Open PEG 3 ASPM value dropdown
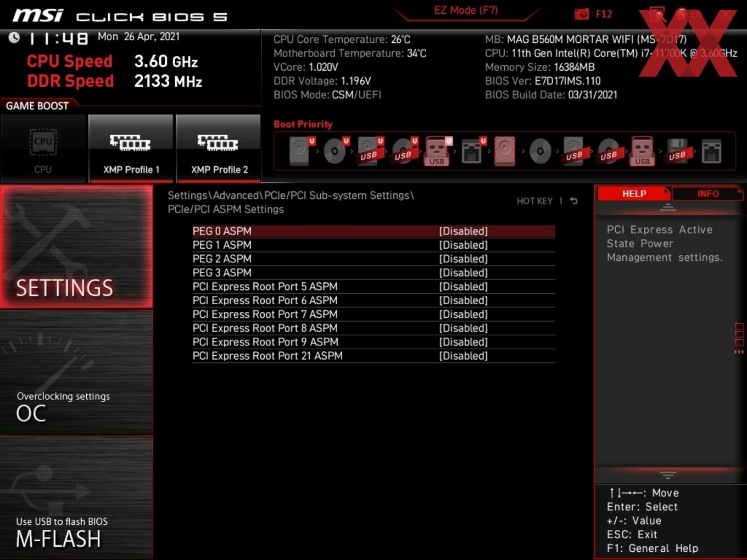This screenshot has height=560, width=747. [x=464, y=273]
